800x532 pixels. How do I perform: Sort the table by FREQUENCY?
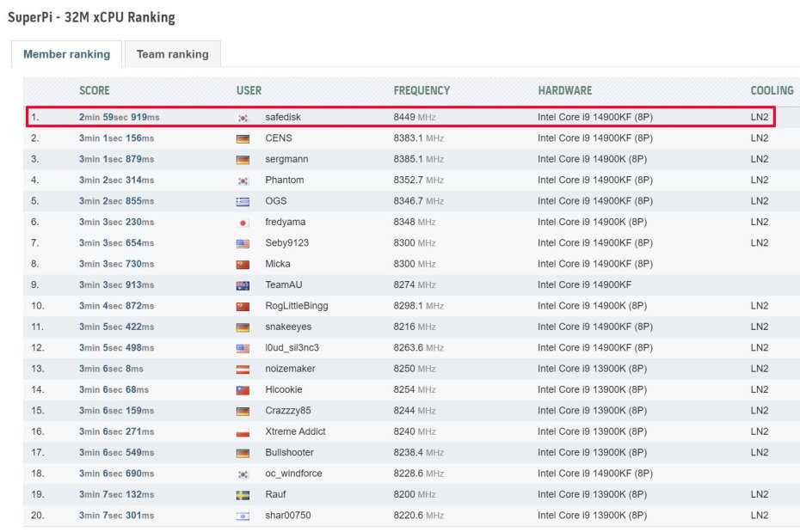point(422,90)
